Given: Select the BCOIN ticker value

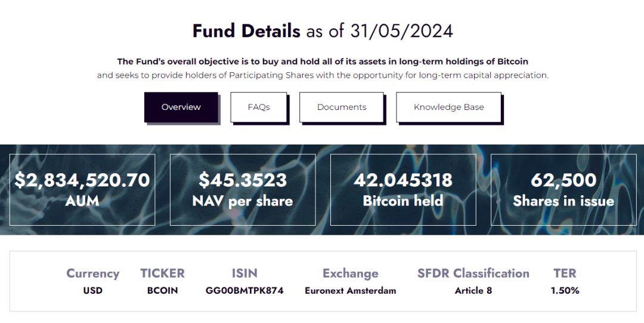Looking at the screenshot, I should point(162,291).
